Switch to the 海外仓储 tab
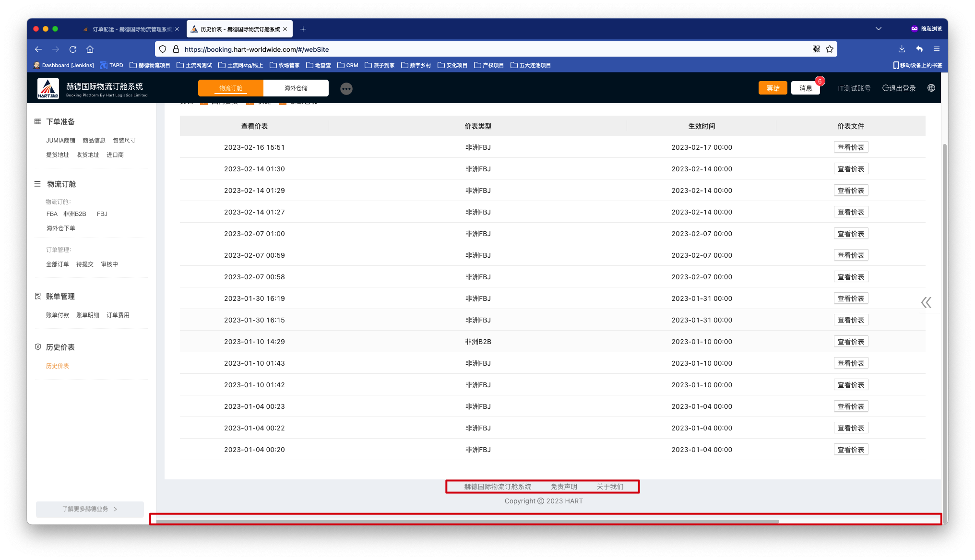The height and width of the screenshot is (560, 975). pos(296,88)
